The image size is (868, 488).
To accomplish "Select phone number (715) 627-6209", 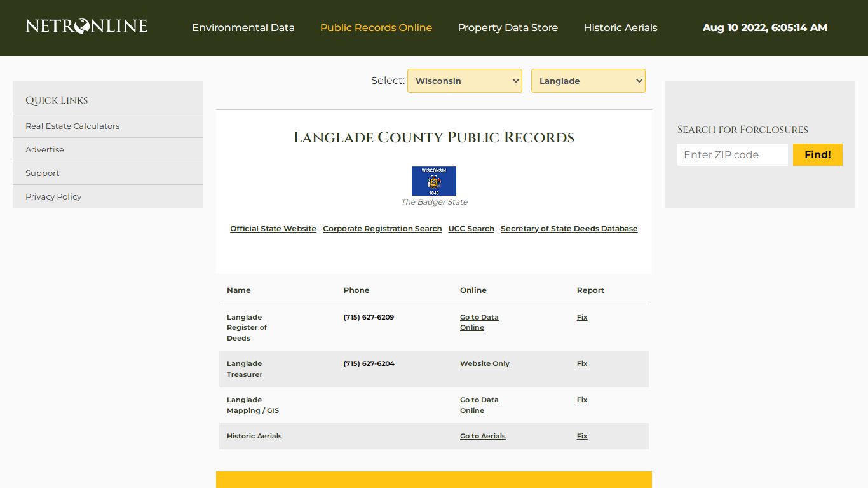I will (369, 317).
